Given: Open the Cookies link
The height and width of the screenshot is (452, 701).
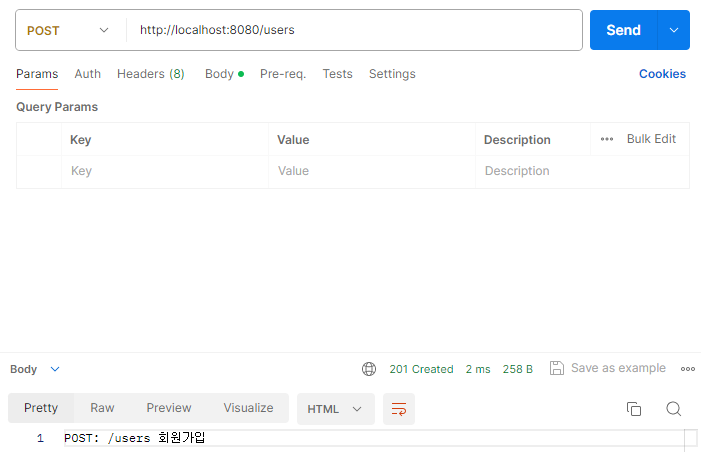Looking at the screenshot, I should [662, 74].
